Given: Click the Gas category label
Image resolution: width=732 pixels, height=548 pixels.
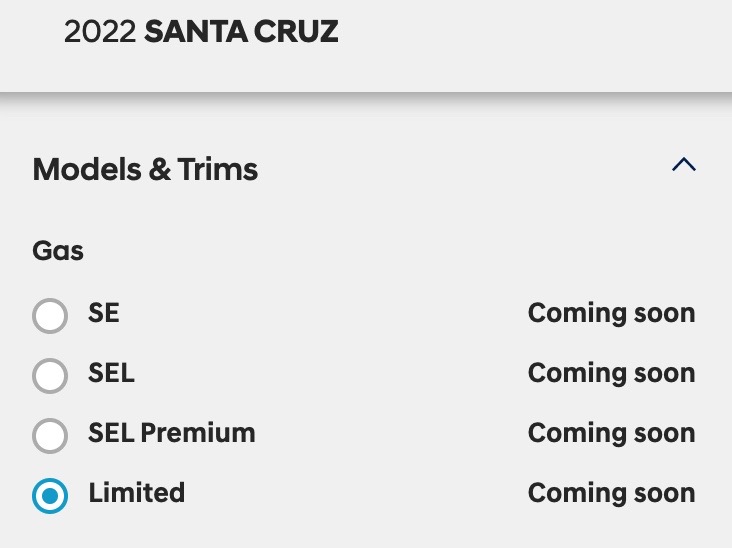Looking at the screenshot, I should [x=58, y=250].
